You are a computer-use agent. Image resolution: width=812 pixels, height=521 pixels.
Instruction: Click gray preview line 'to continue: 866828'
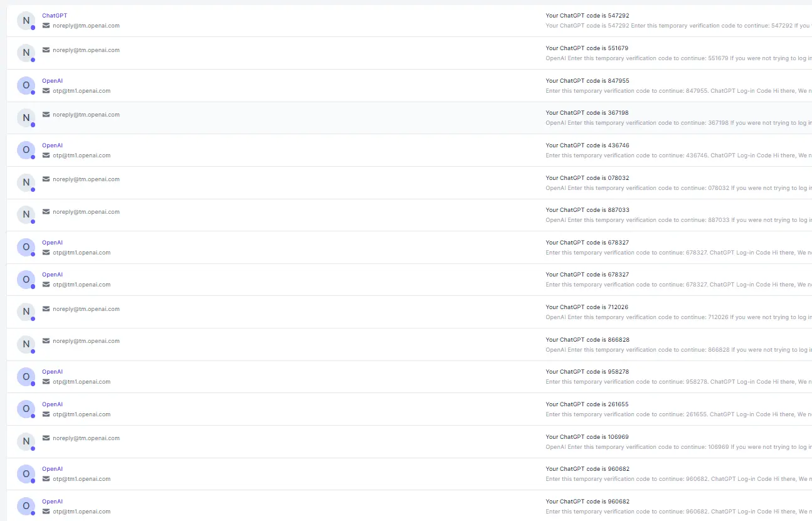(x=678, y=350)
